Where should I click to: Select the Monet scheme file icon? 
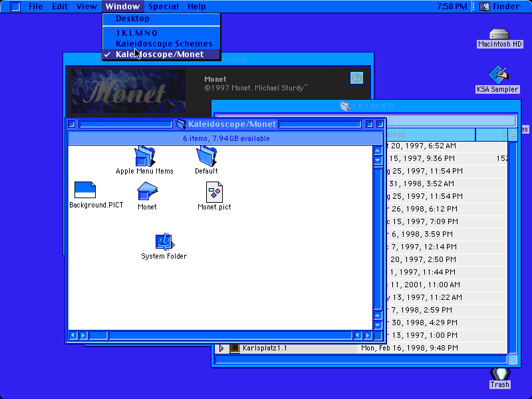[147, 192]
